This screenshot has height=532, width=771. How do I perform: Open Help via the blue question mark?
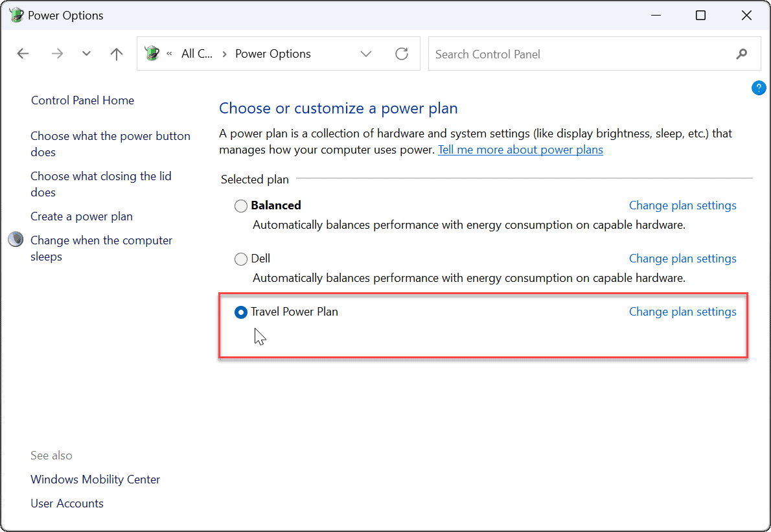point(759,87)
